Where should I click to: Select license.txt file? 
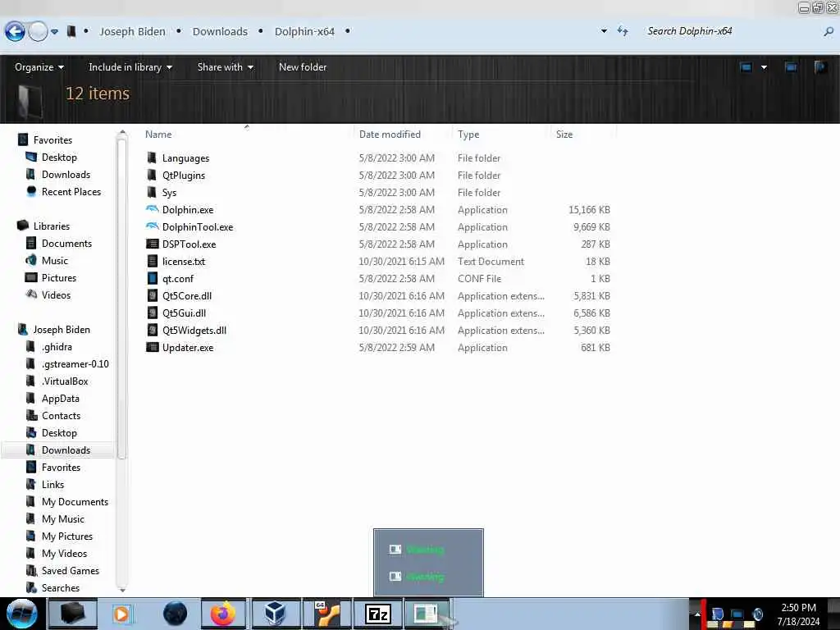click(x=184, y=262)
